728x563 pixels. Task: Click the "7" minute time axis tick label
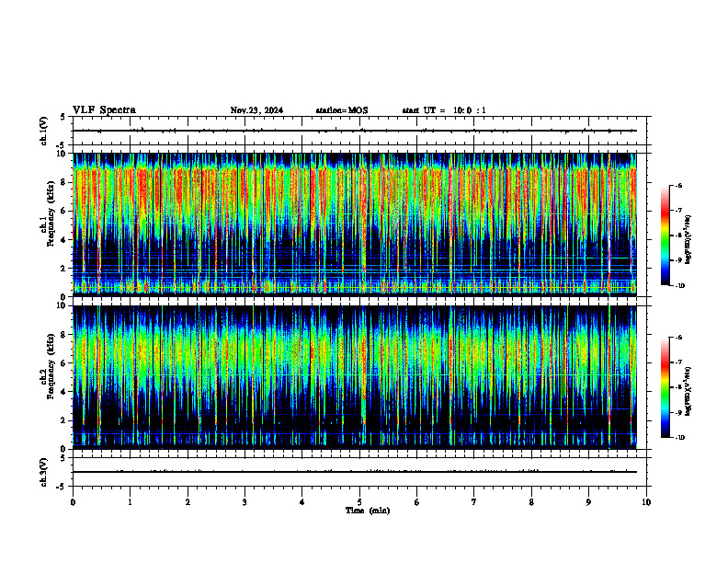(474, 502)
